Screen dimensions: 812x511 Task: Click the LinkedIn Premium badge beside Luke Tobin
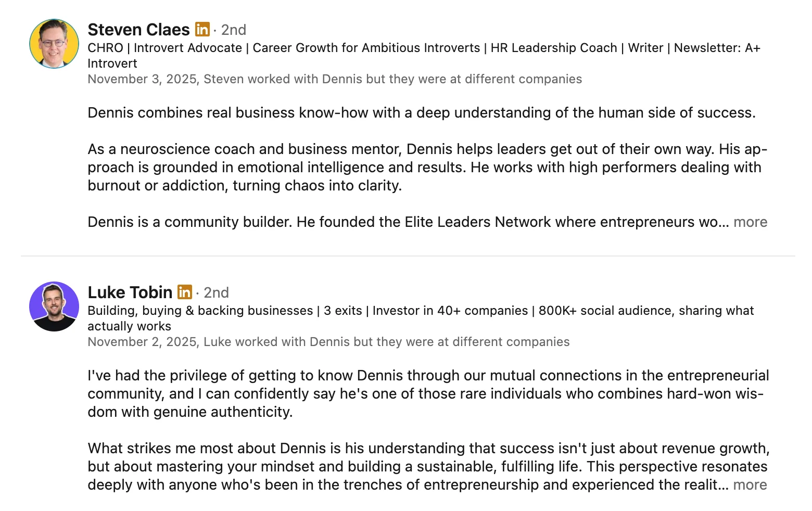pyautogui.click(x=185, y=292)
